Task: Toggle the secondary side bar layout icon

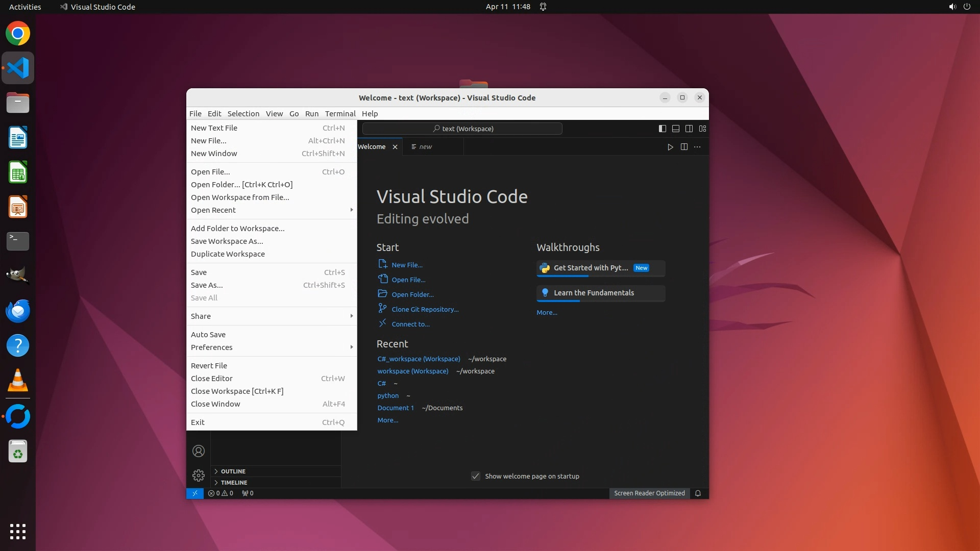Action: (x=689, y=129)
